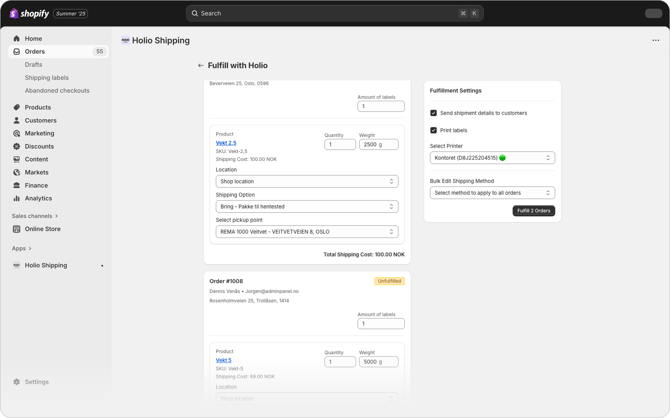Click the Customers icon in sidebar

[x=17, y=120]
